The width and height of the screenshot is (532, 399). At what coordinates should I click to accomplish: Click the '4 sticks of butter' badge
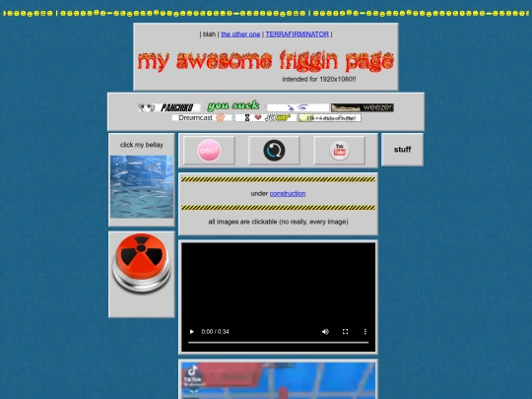[330, 118]
